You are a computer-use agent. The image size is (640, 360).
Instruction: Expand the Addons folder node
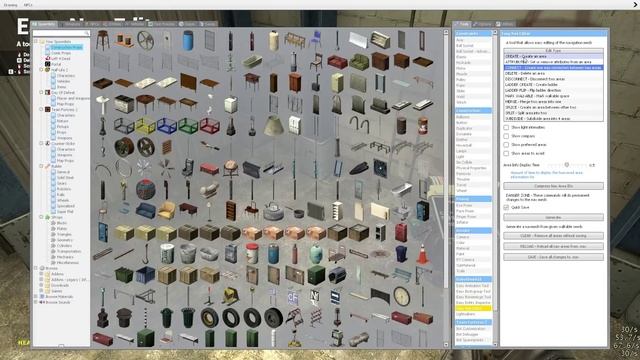[41, 274]
